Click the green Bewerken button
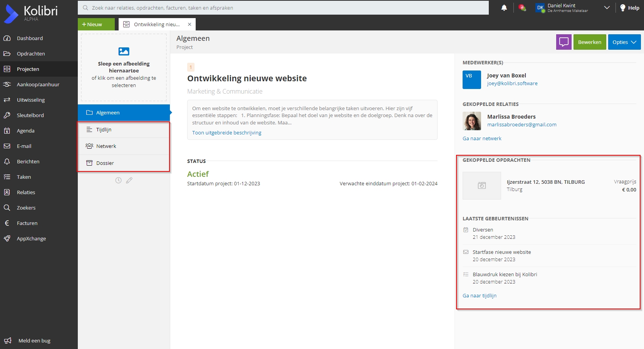This screenshot has height=349, width=644. click(x=590, y=42)
